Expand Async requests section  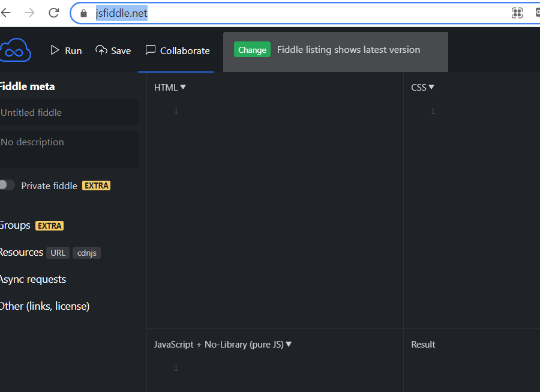pyautogui.click(x=33, y=279)
